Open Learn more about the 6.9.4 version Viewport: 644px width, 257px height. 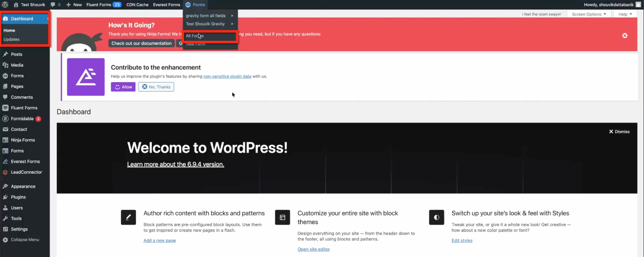click(175, 164)
